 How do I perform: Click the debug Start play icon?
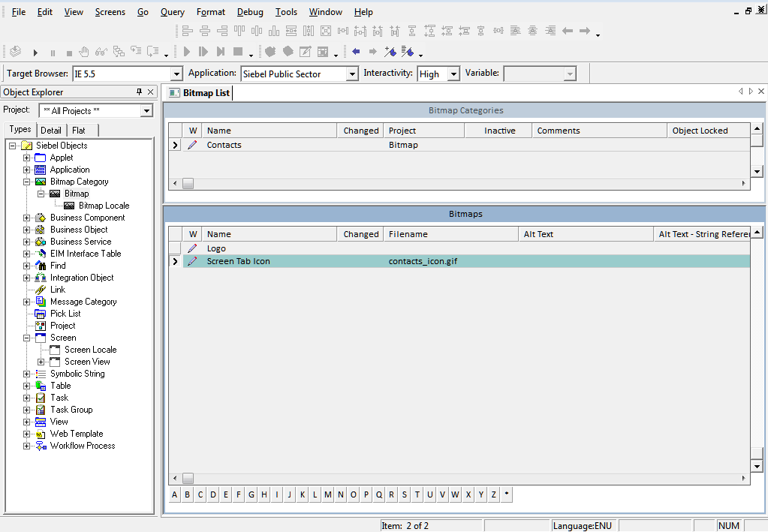[35, 53]
